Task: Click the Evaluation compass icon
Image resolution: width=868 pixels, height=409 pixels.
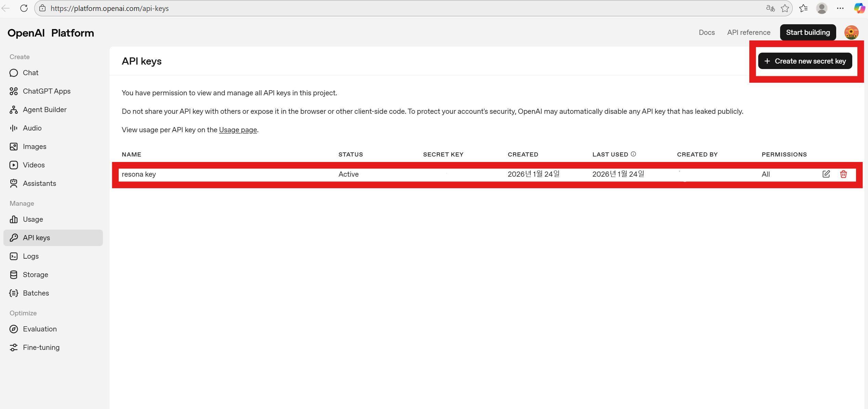Action: coord(14,329)
